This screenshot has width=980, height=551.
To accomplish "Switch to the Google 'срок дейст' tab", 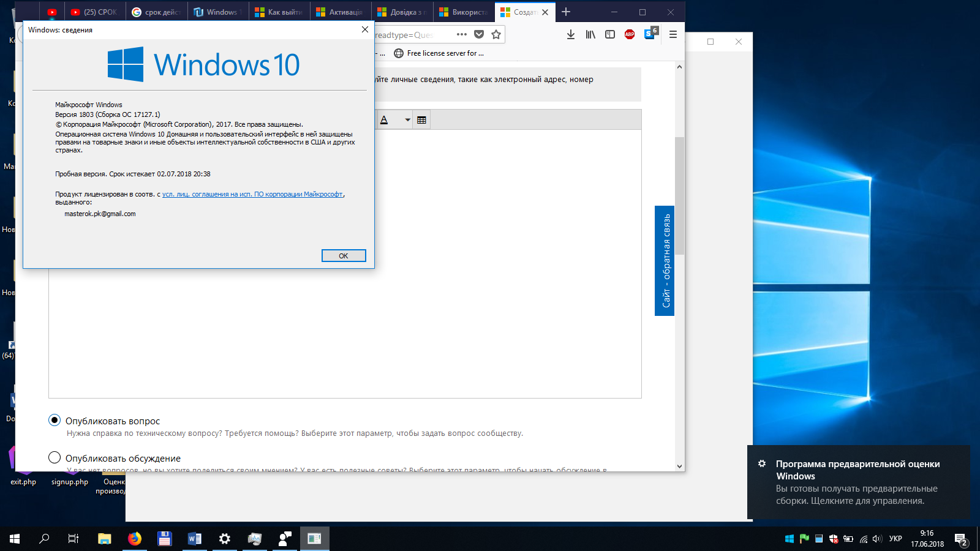I will [156, 12].
